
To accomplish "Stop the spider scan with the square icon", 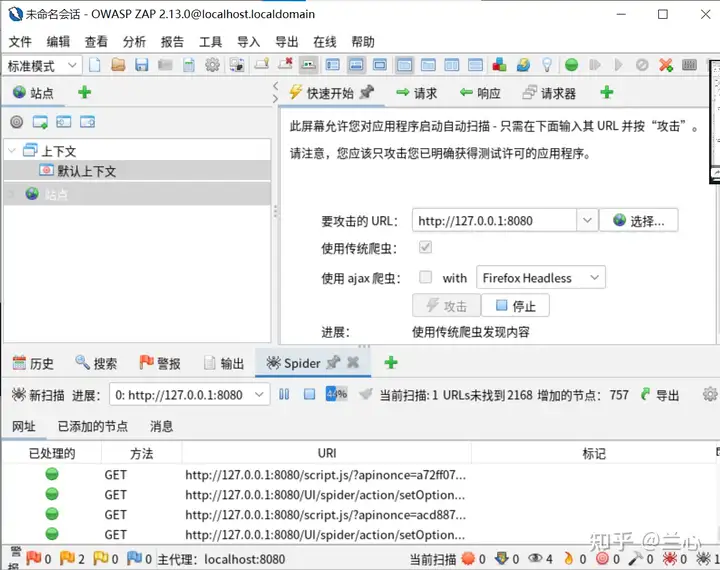I will 309,394.
